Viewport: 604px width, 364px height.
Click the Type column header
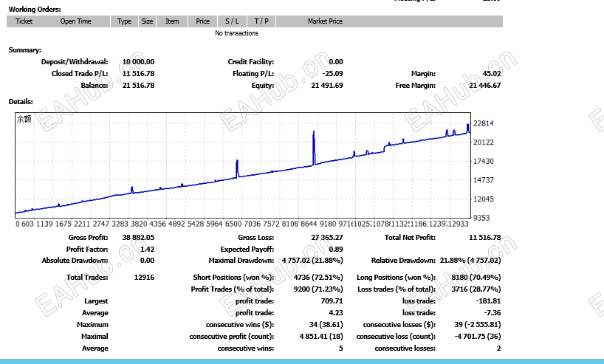124,21
